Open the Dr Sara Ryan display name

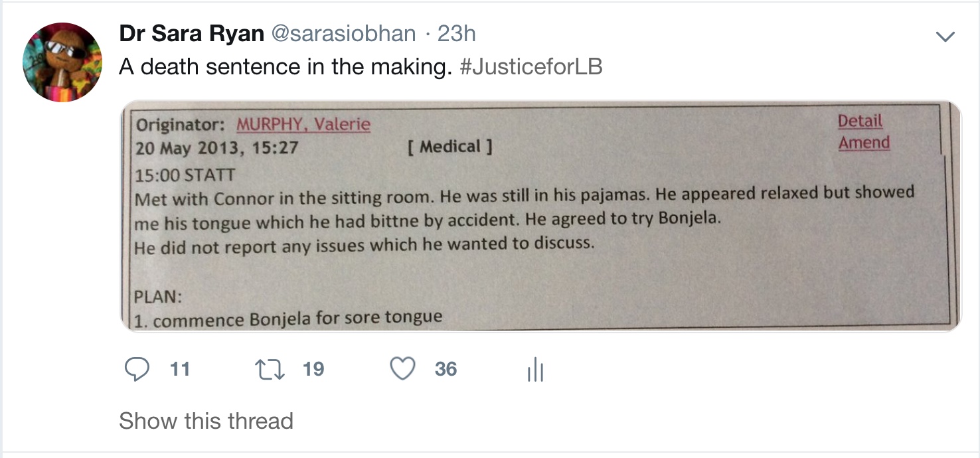pyautogui.click(x=191, y=34)
